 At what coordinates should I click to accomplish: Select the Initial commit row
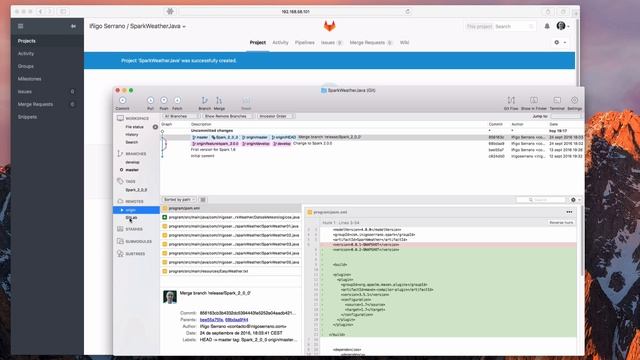(372, 156)
